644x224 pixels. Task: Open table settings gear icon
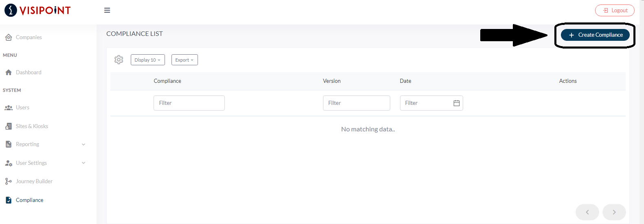(119, 60)
